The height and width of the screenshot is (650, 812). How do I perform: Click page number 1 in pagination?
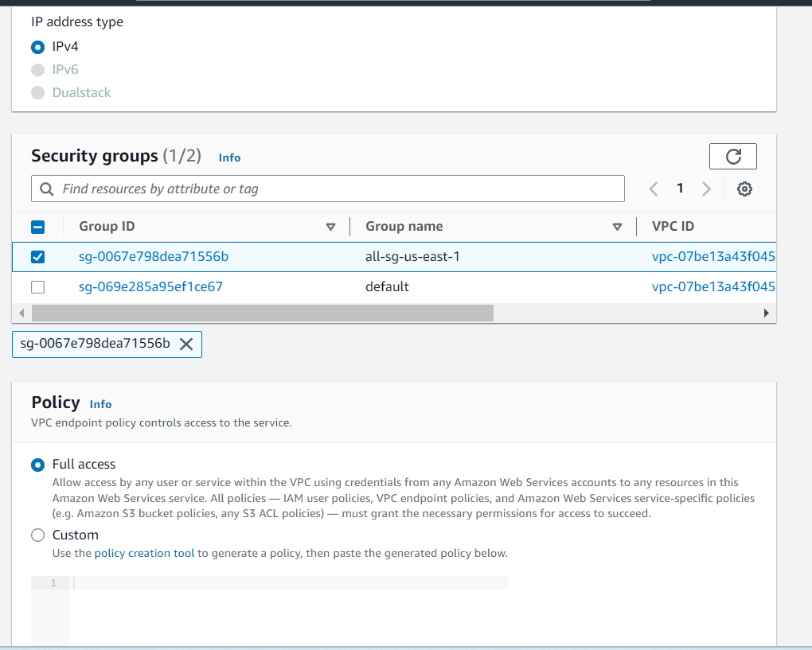click(x=680, y=189)
